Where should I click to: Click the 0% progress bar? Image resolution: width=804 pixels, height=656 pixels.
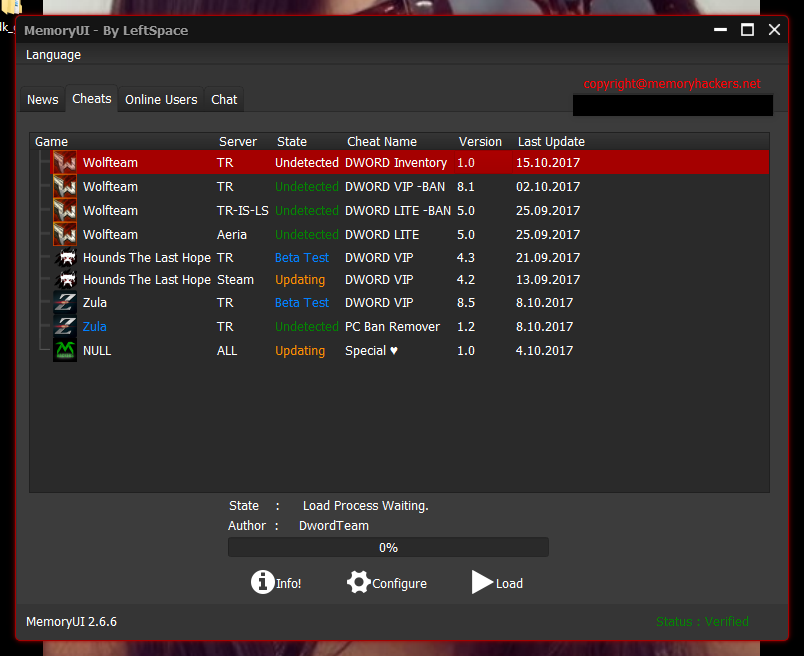pos(388,547)
